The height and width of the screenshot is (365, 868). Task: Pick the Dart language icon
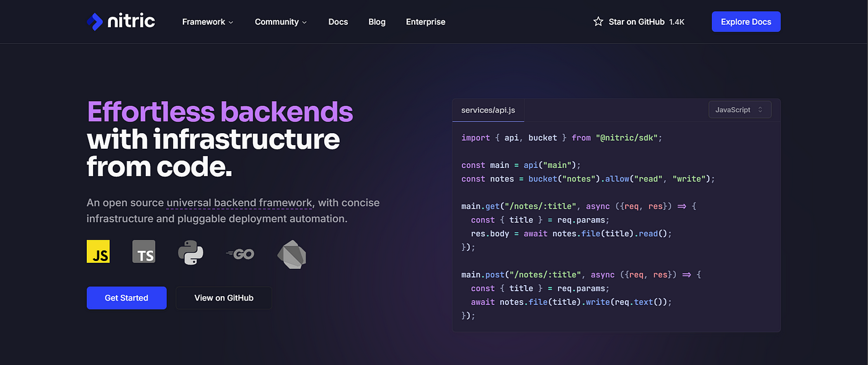(291, 254)
